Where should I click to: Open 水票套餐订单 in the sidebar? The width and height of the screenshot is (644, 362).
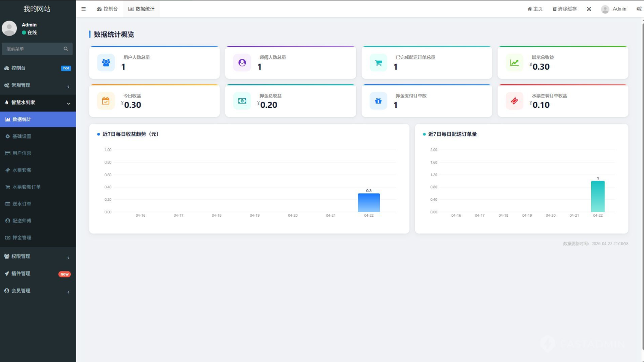[38, 187]
